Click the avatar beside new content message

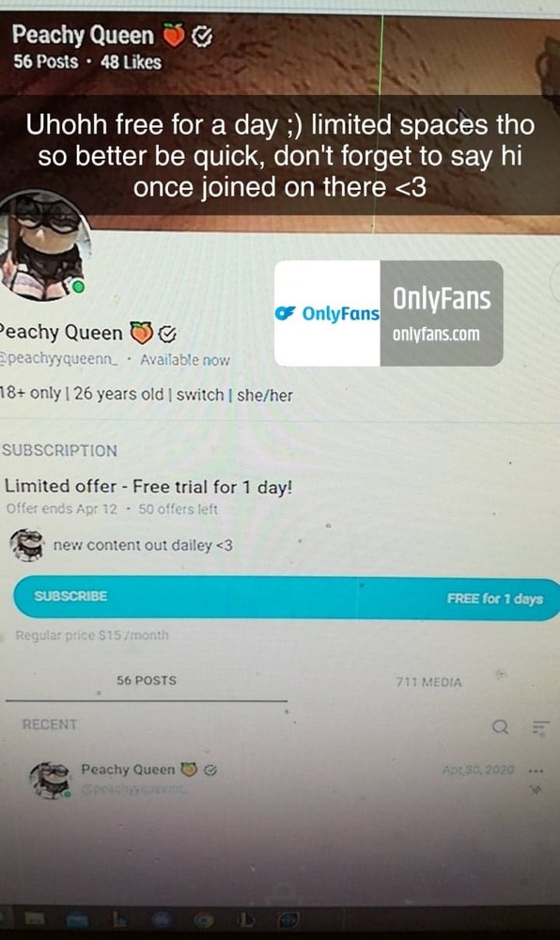27,545
